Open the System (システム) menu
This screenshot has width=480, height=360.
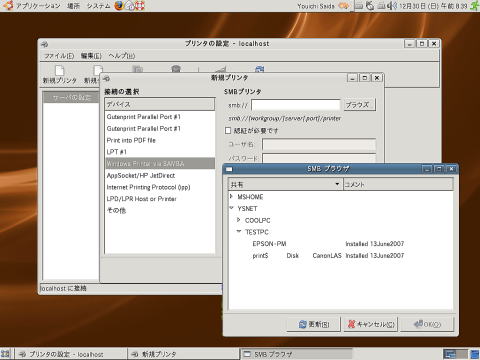[x=98, y=6]
